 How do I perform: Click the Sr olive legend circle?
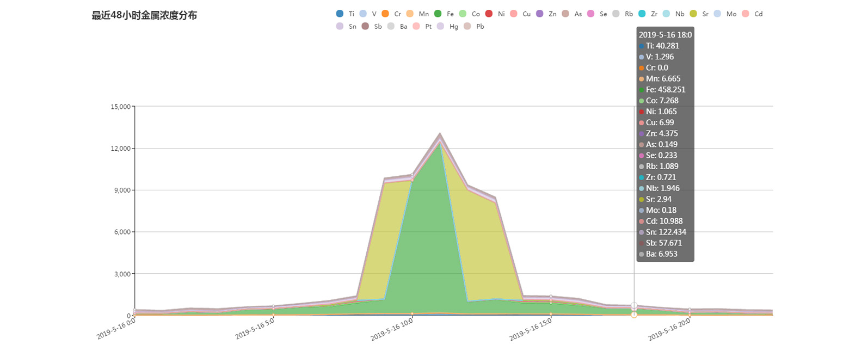click(x=693, y=14)
